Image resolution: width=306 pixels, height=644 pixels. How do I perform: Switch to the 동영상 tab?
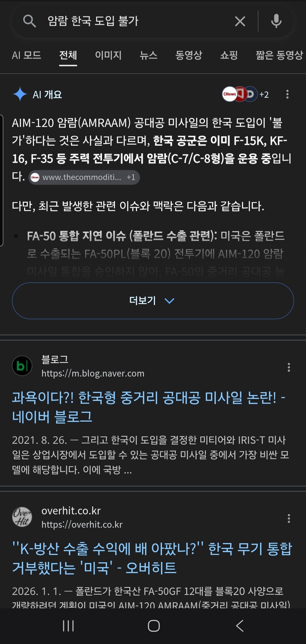[189, 55]
